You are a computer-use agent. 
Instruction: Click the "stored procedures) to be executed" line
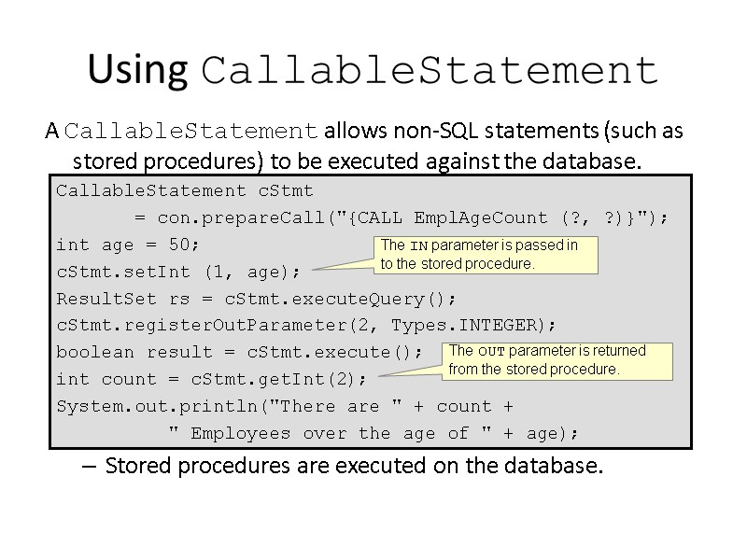(x=357, y=161)
